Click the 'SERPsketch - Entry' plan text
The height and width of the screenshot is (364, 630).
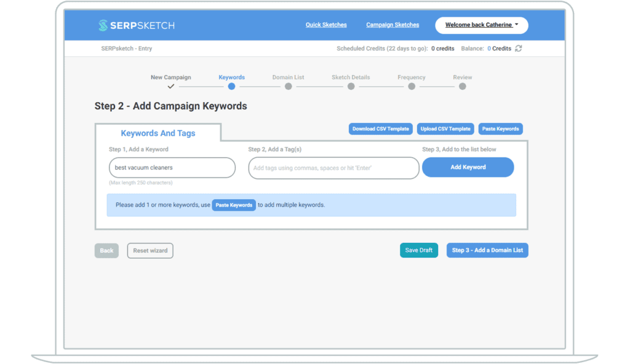coord(127,49)
